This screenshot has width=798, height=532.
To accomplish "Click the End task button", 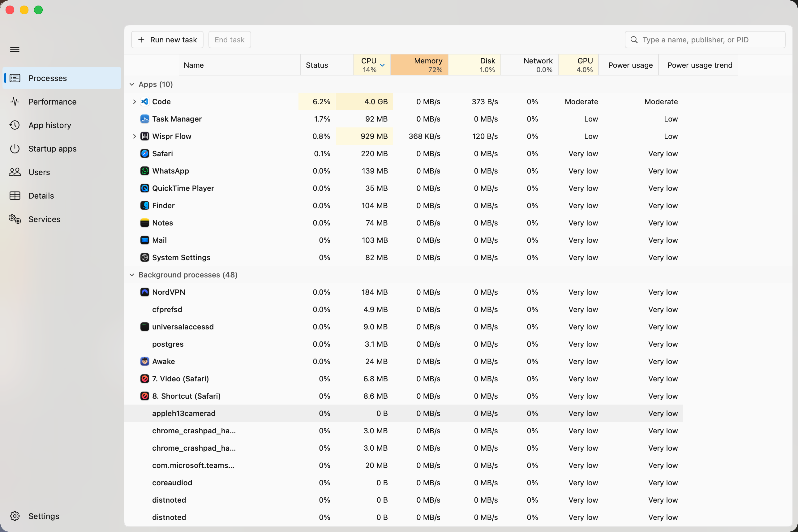I will pos(230,40).
